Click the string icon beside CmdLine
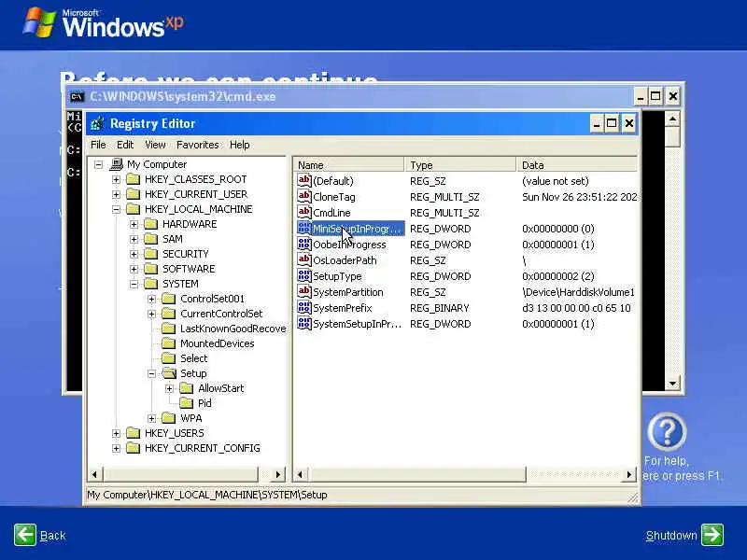 click(x=304, y=213)
